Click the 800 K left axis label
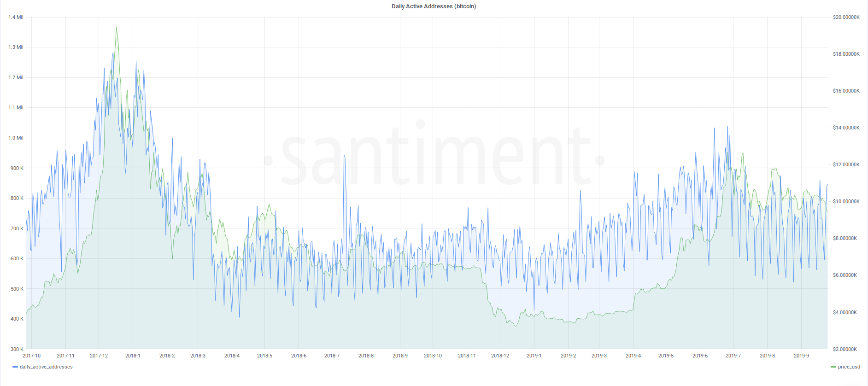The image size is (868, 386). 17,198
